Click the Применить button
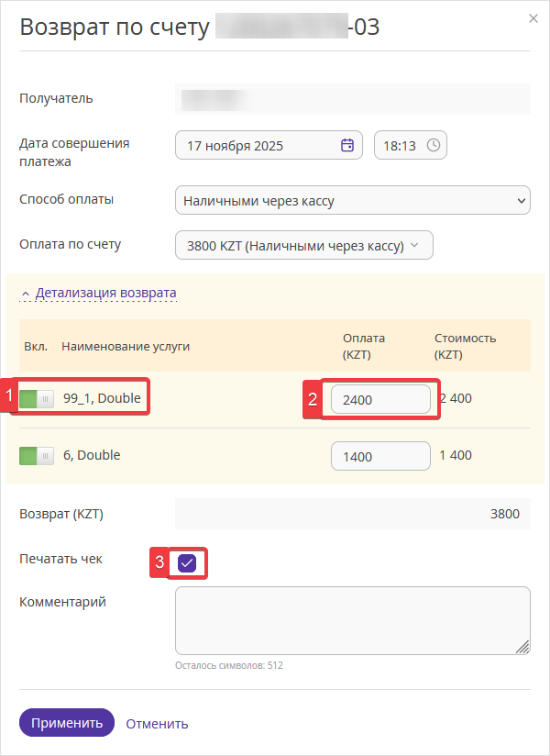This screenshot has height=756, width=550. (x=67, y=723)
